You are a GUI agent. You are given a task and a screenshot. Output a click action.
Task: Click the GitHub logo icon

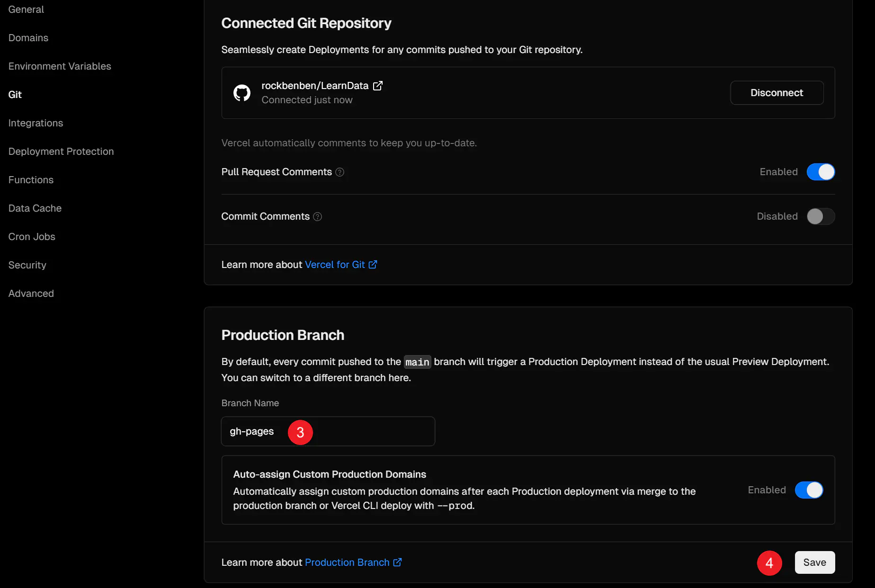(x=242, y=93)
